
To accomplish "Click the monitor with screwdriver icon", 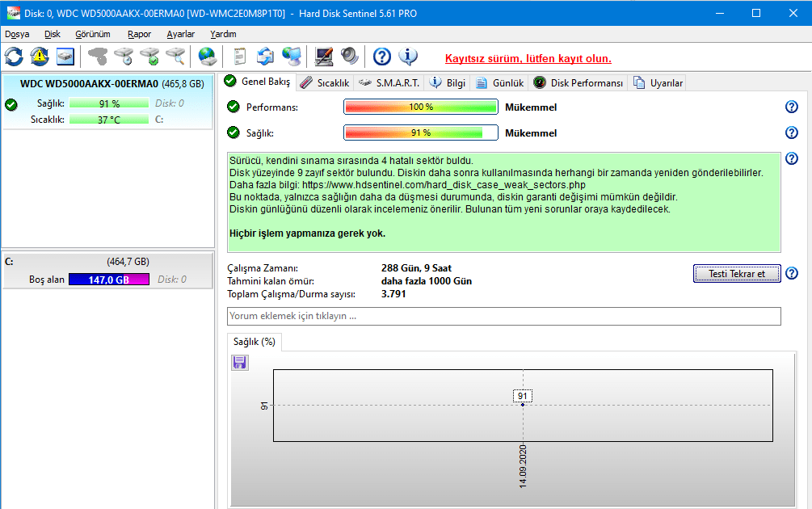I will (x=324, y=57).
